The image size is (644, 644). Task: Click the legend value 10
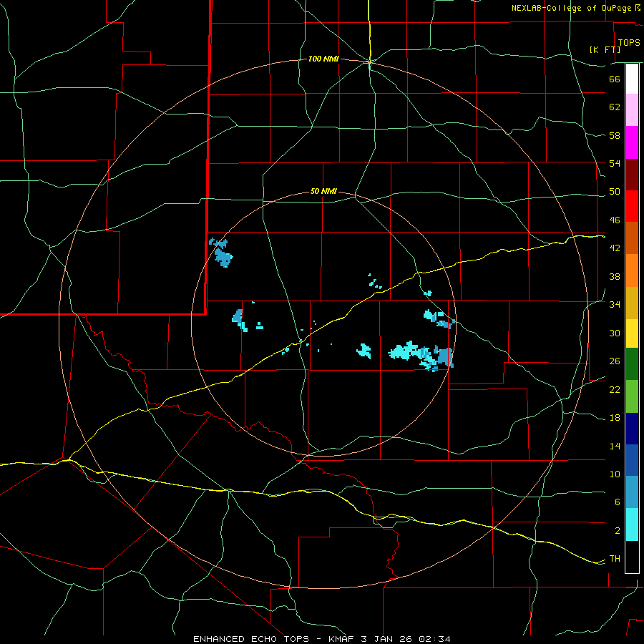click(x=615, y=474)
